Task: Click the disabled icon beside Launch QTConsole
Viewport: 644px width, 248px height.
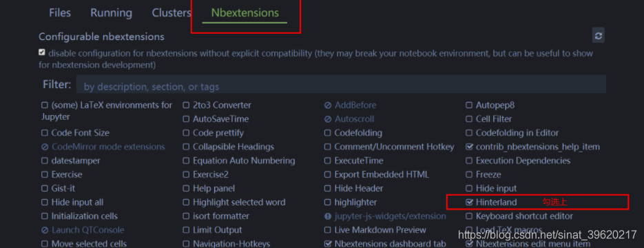Action: coord(45,230)
